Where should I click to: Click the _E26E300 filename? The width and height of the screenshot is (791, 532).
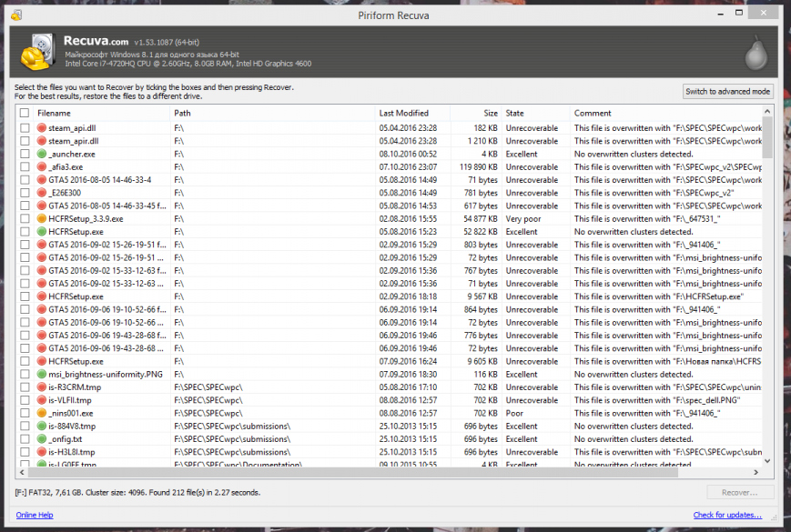pos(65,193)
